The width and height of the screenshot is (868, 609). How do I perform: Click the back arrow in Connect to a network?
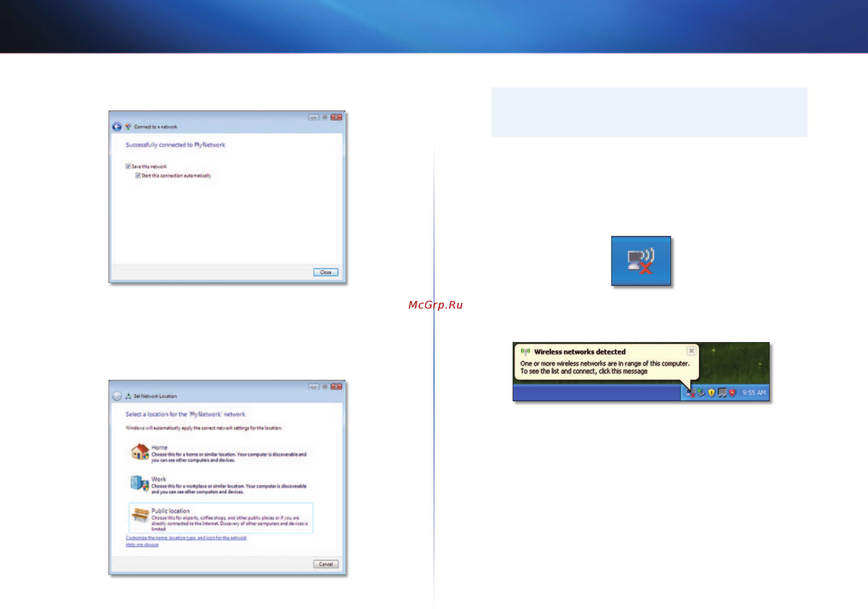(117, 127)
